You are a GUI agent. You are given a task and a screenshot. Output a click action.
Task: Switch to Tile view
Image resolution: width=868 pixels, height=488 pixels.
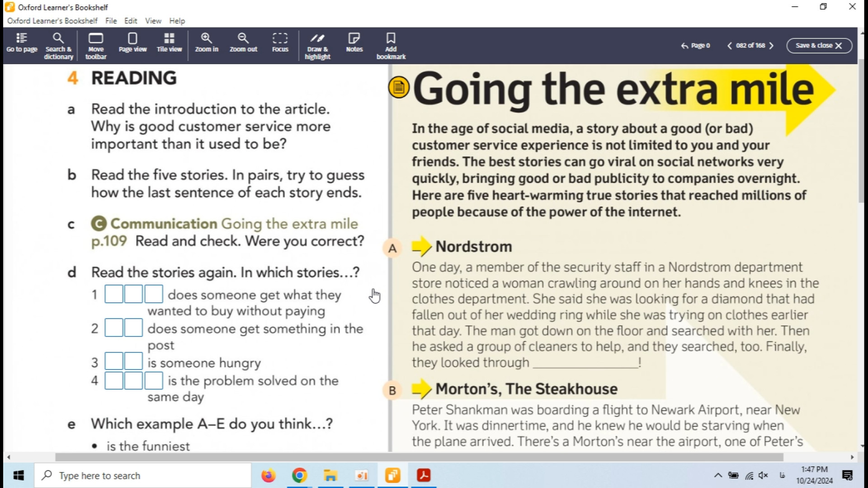pos(169,43)
